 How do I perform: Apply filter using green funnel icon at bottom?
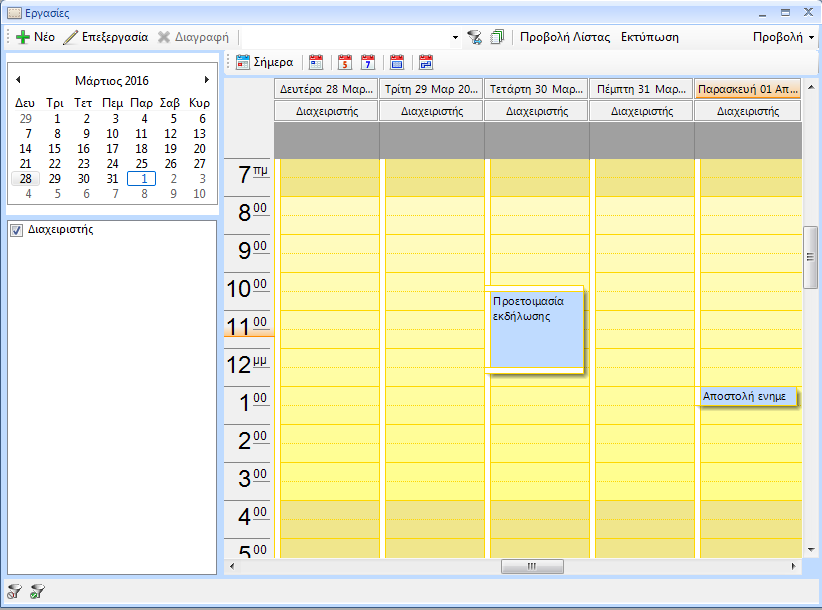click(38, 592)
